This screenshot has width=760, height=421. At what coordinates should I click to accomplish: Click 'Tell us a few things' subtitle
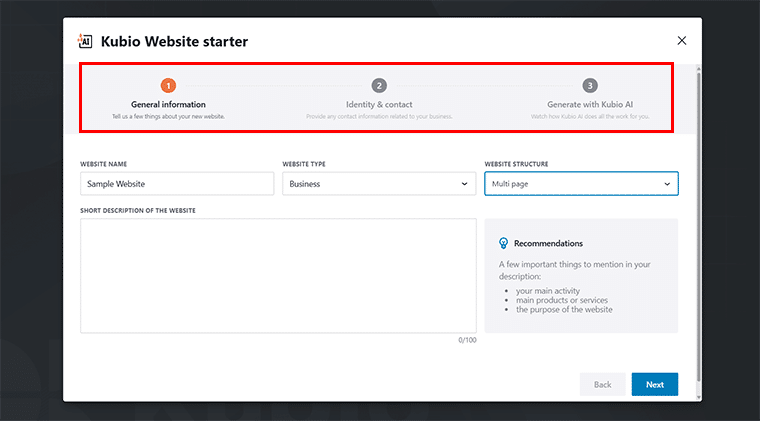(168, 116)
